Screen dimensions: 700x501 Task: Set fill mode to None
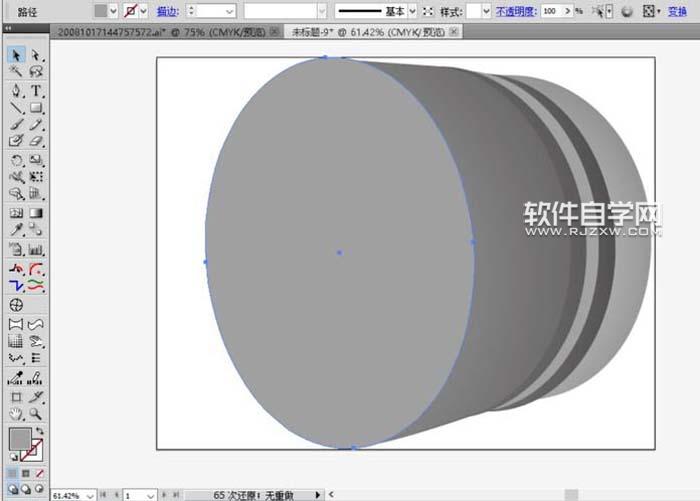39,473
